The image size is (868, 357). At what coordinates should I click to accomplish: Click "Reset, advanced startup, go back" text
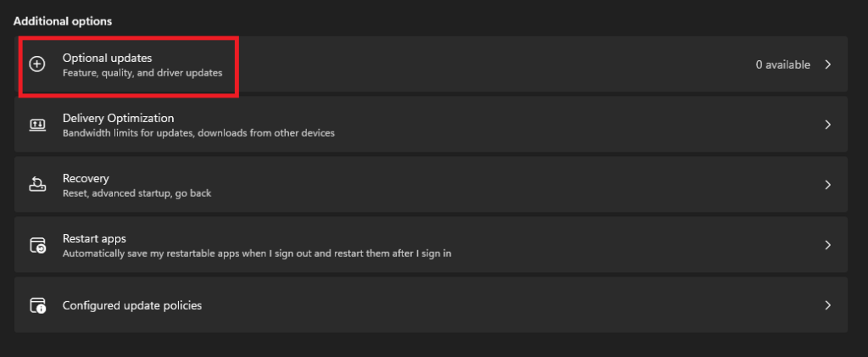tap(136, 193)
